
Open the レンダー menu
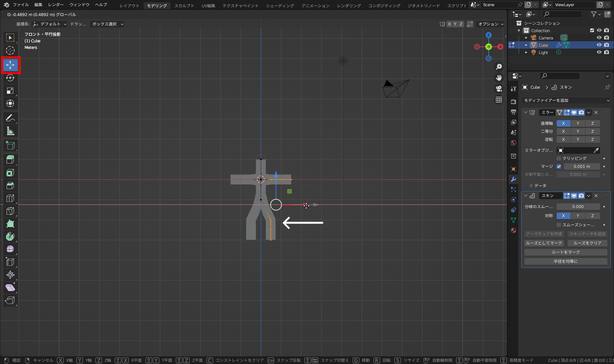coord(56,5)
